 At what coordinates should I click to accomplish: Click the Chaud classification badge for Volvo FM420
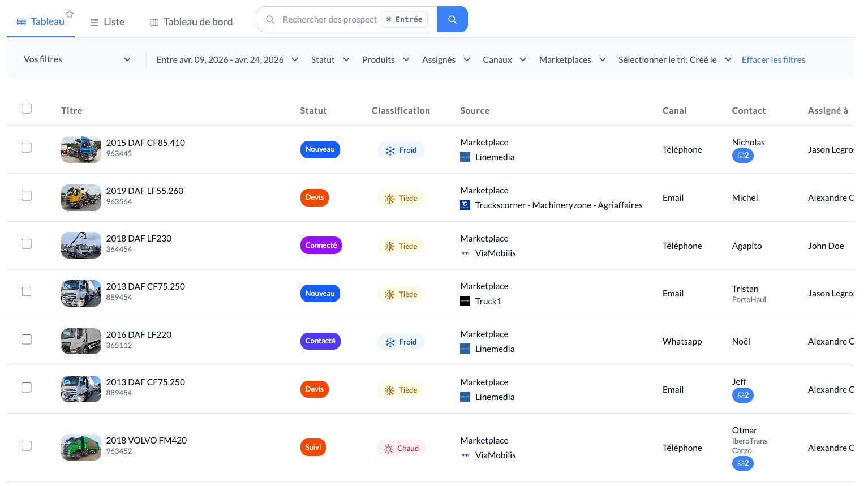click(x=401, y=449)
